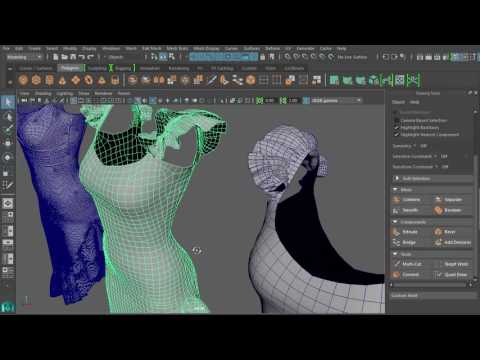
Task: Click the Multi-Cut knife shelf icon
Action: coord(211,80)
